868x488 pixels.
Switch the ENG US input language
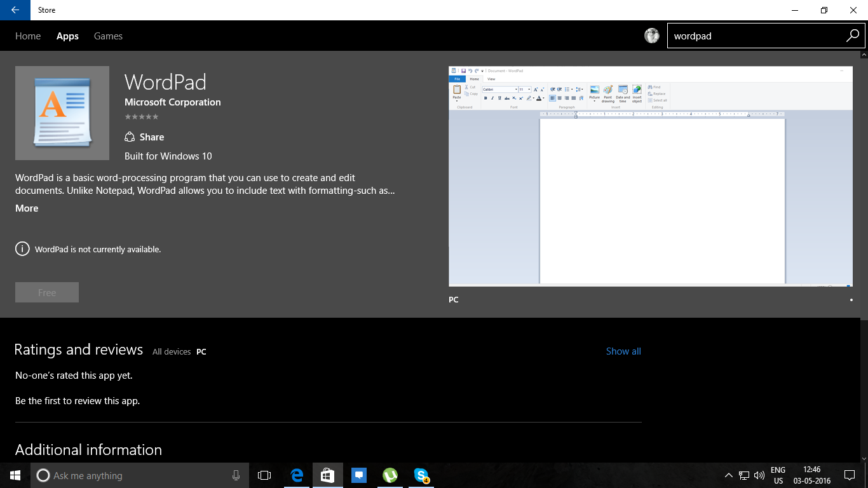pyautogui.click(x=778, y=475)
